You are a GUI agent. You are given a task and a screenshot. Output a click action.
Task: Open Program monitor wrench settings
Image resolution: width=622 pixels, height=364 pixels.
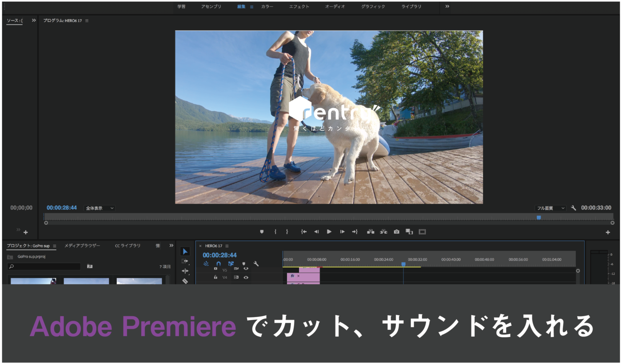(574, 208)
